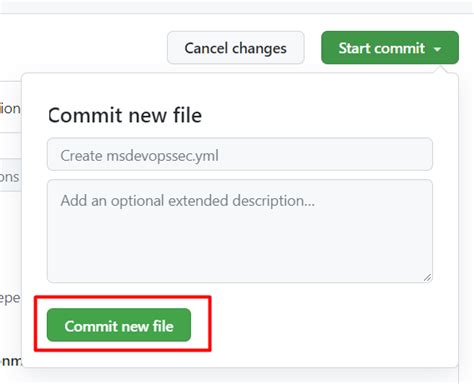Click the gray header bar above the buttons

click(237, 7)
